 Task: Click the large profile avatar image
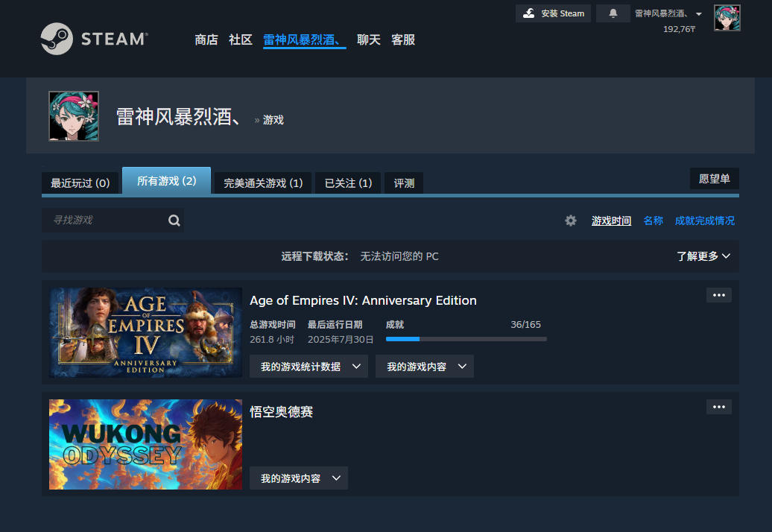click(x=74, y=116)
